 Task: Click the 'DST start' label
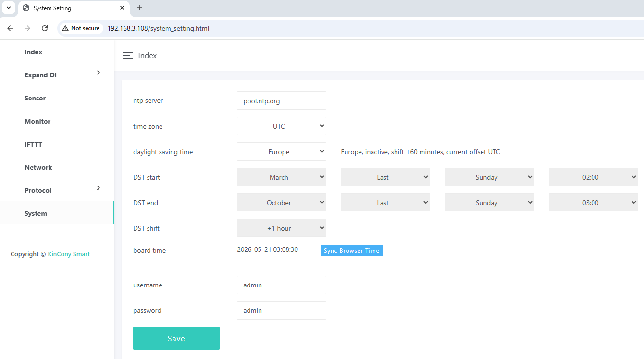coord(147,177)
